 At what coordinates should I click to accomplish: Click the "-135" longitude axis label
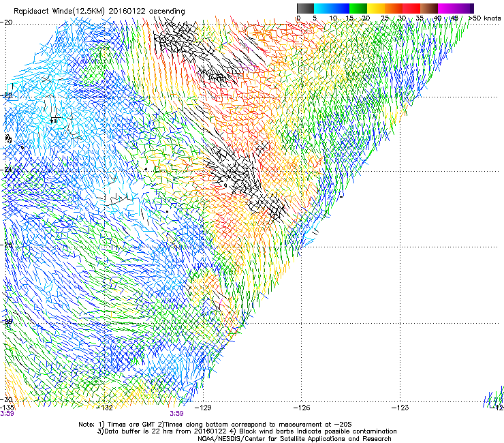click(x=7, y=408)
